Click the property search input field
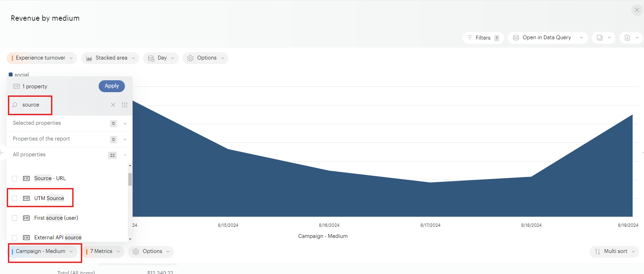Image resolution: width=644 pixels, height=274 pixels. (63, 105)
